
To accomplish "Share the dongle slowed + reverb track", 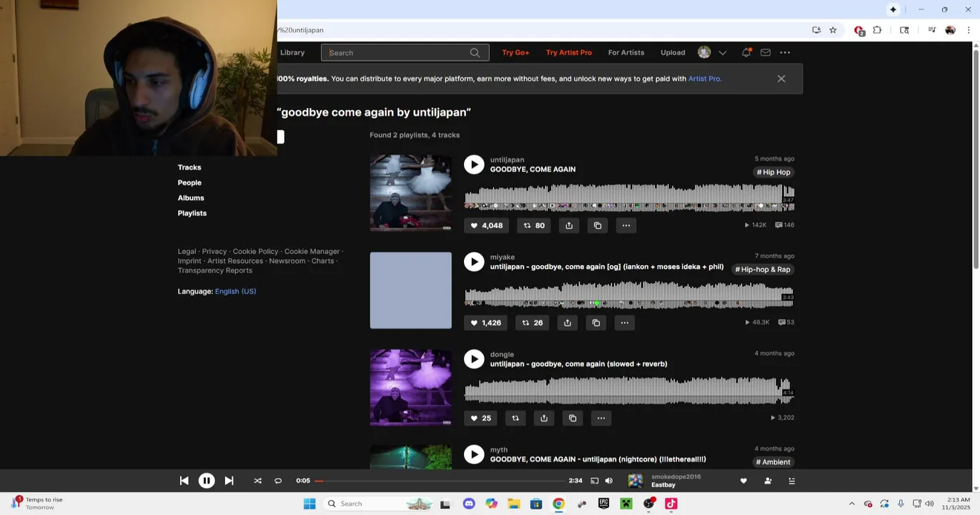I will (544, 418).
